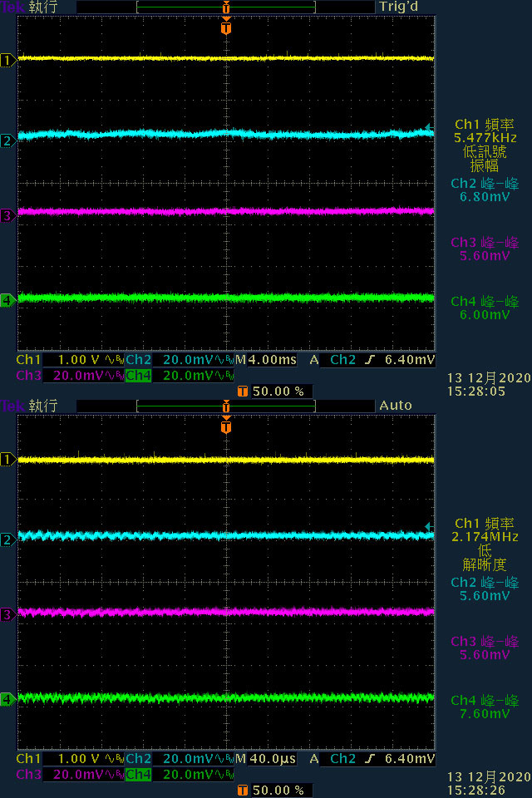This screenshot has width=532, height=798.
Task: Click the Tek logo above the Trig'd capture
Action: [12, 7]
